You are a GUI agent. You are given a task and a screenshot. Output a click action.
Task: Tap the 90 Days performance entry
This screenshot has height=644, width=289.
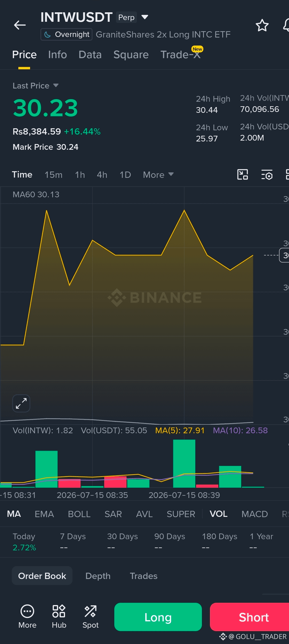pos(170,541)
